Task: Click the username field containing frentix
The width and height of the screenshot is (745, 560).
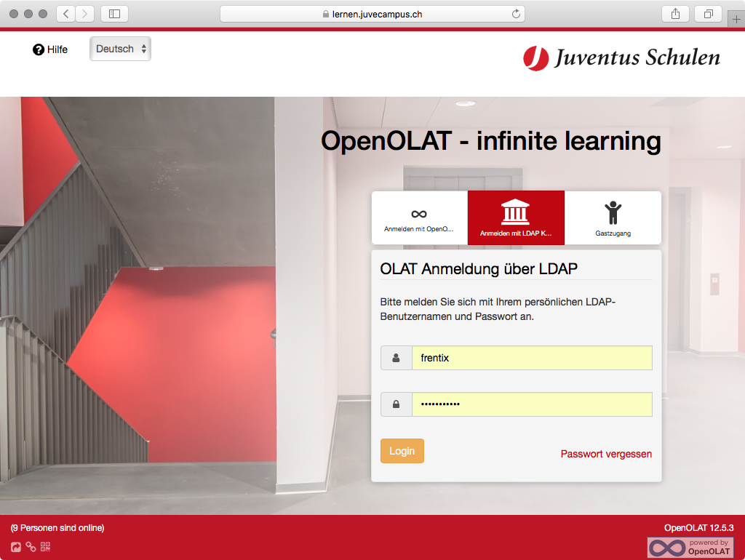Action: 532,358
